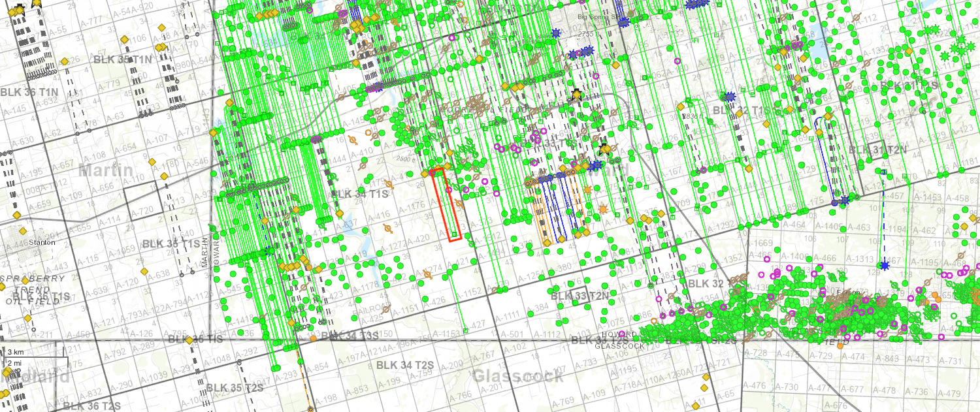Select the yellow diamond left of Stanton

22,230
